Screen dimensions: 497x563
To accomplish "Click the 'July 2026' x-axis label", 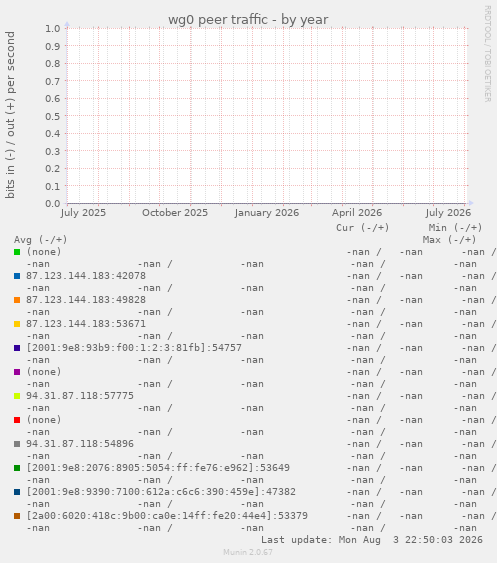I will click(448, 213).
